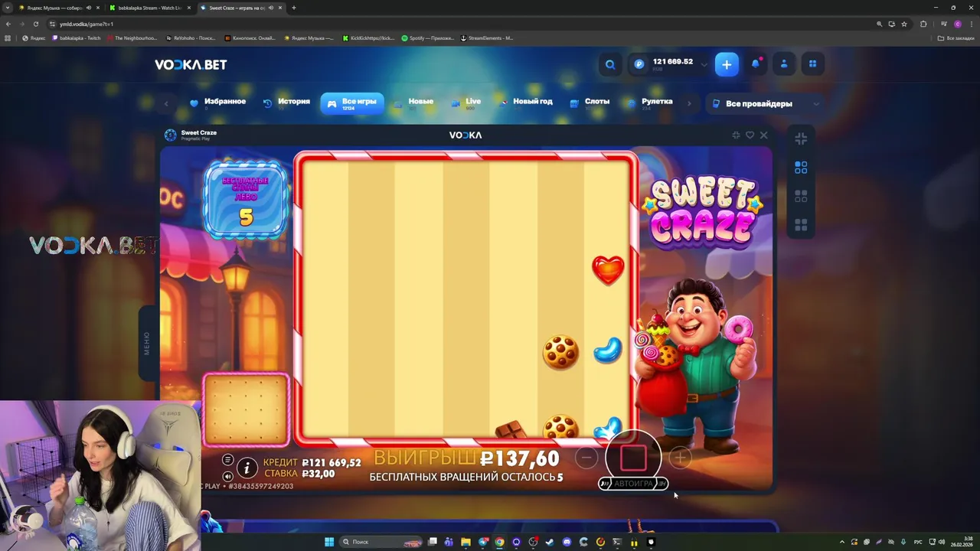Expand the Все провайдеры dropdown
Viewport: 980px width, 551px height.
765,103
